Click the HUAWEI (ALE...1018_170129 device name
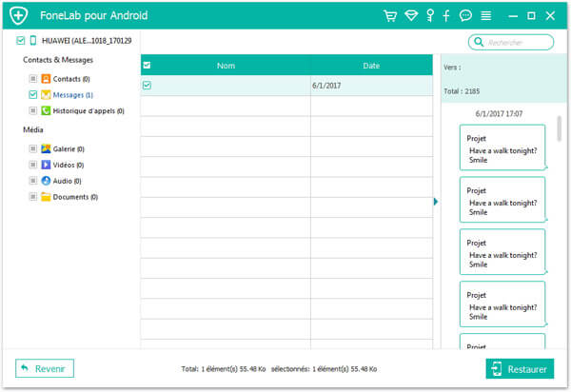The width and height of the screenshot is (571, 392). point(87,41)
